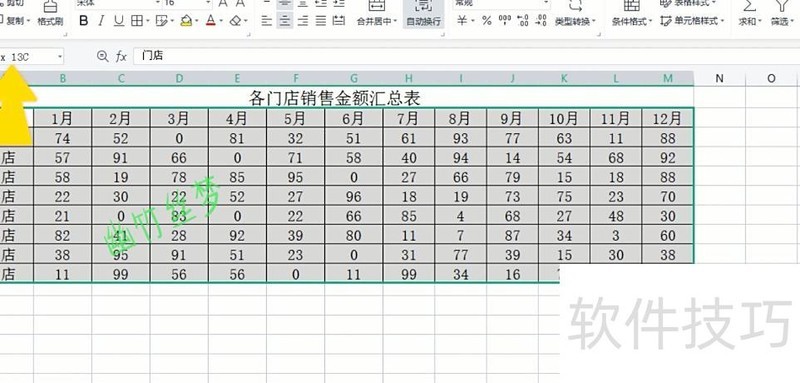Select the cell containing 60

coord(668,236)
